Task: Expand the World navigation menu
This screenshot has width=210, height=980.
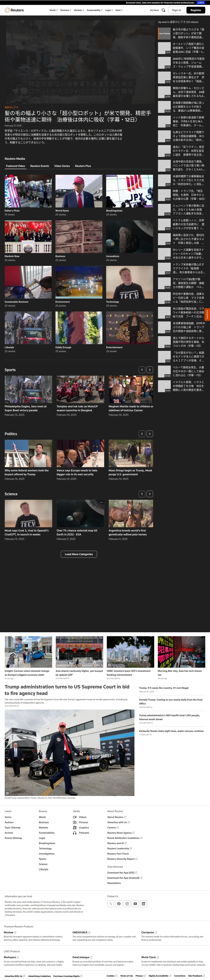Action: 54,10
